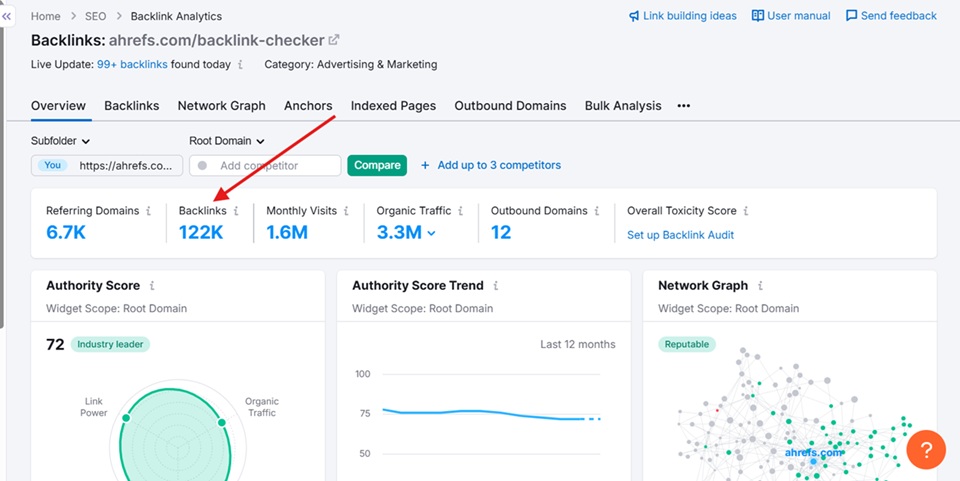
Task: Click the 12 Outbound Domains value
Action: point(501,233)
